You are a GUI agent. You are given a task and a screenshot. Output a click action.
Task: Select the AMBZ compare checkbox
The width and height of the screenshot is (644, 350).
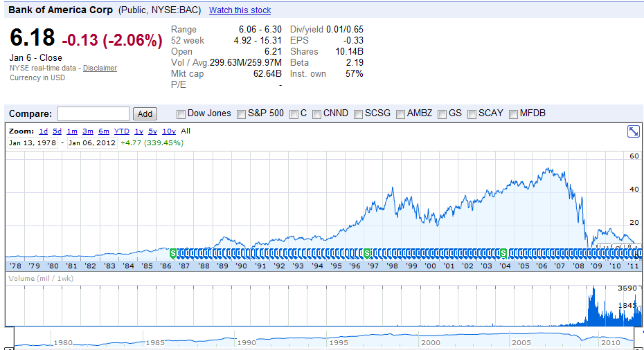click(x=400, y=114)
